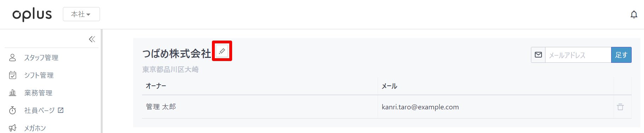Open 社員ページ link
The height and width of the screenshot is (133, 644).
point(39,110)
